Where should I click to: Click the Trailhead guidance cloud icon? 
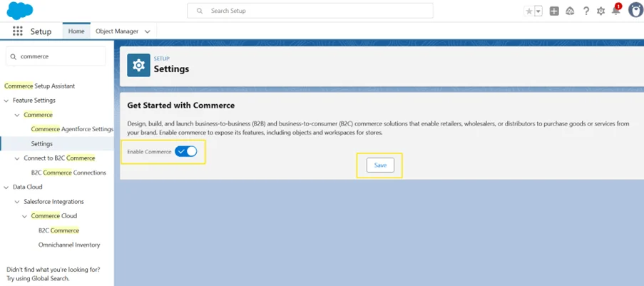[570, 11]
